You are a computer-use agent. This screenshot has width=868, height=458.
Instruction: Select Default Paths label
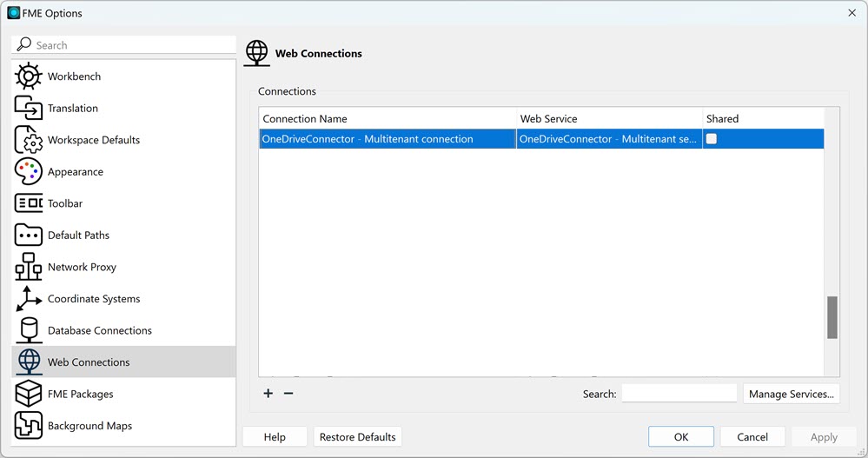78,235
